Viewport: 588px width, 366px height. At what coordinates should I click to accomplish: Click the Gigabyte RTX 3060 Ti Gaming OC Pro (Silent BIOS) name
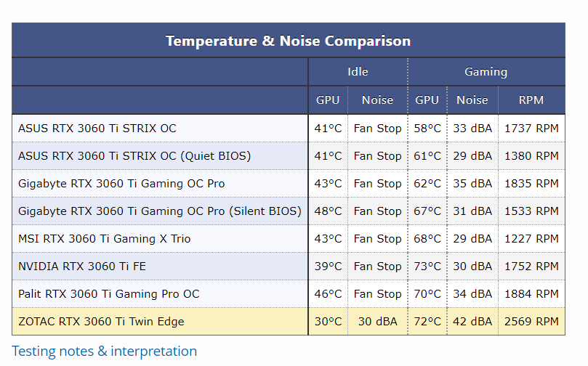coord(159,211)
